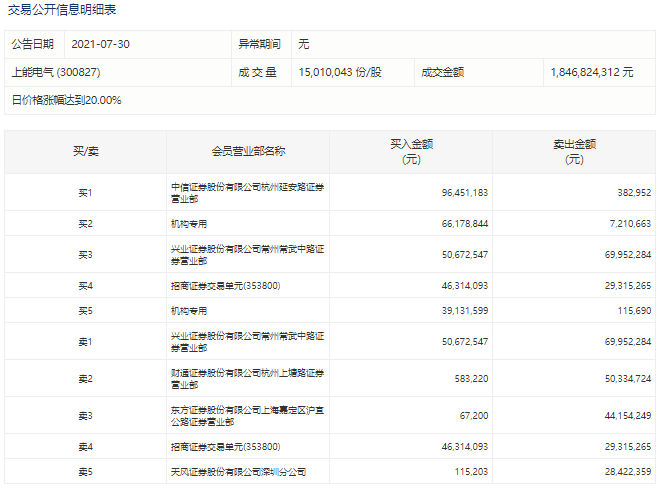Click the stock name 上能电气 (300827)
Screen dimensions: 663x491
point(56,73)
